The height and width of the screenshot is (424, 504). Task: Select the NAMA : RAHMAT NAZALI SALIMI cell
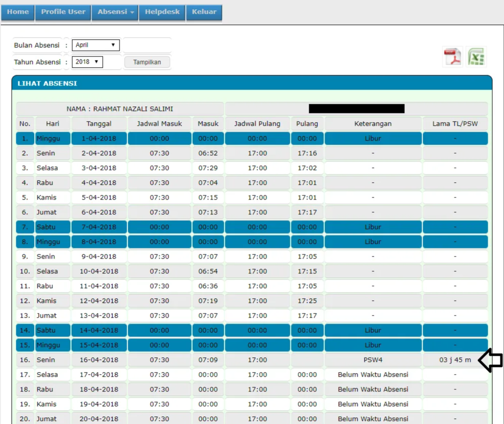coord(120,109)
